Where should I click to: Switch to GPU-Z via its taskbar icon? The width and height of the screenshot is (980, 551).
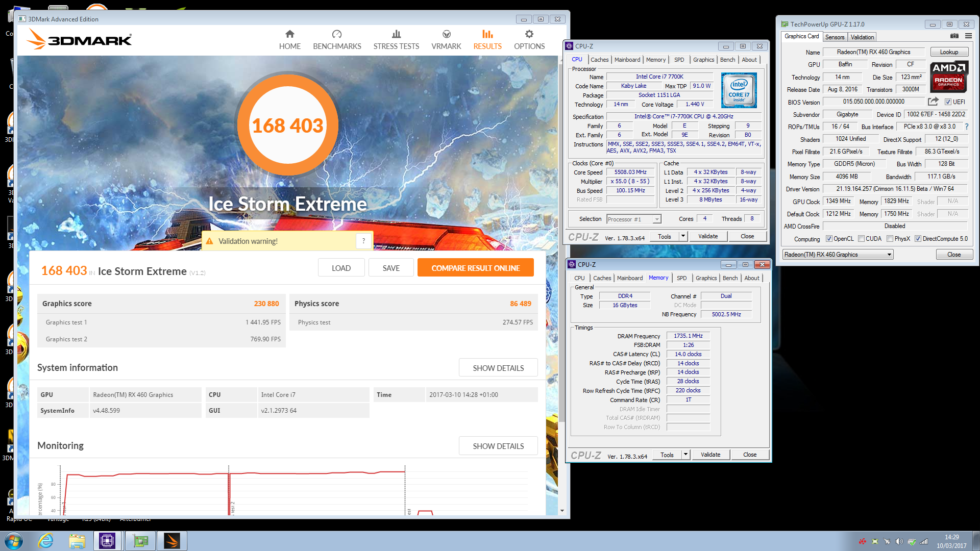point(140,541)
